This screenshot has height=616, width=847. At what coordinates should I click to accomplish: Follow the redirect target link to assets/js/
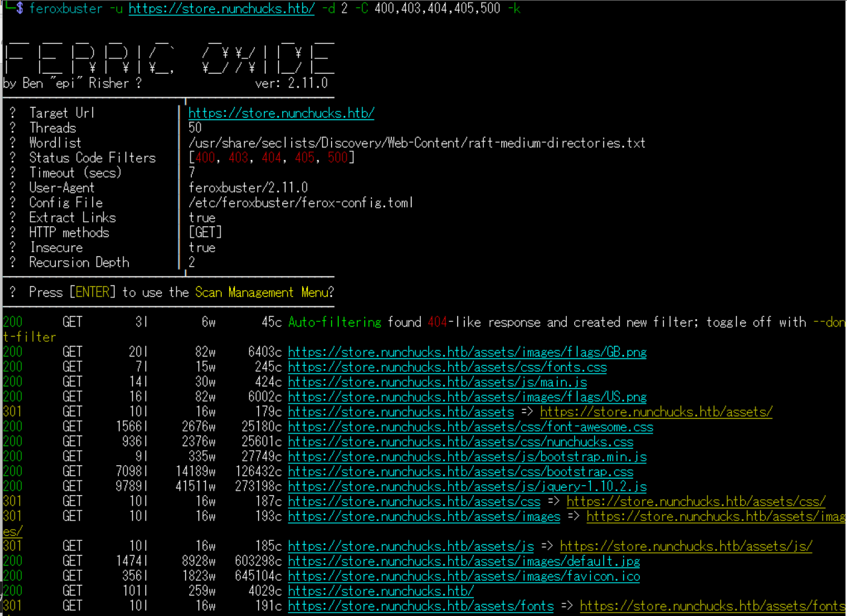click(x=686, y=546)
